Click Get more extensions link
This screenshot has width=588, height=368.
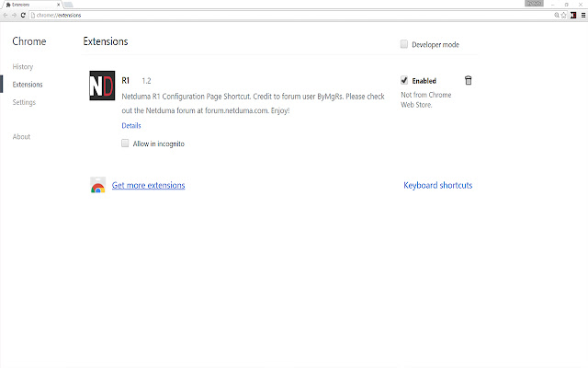click(x=148, y=185)
